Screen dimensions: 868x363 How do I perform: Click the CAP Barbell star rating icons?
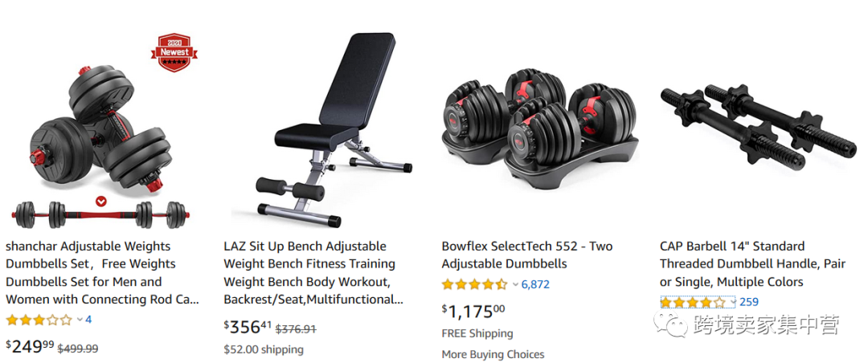(693, 302)
